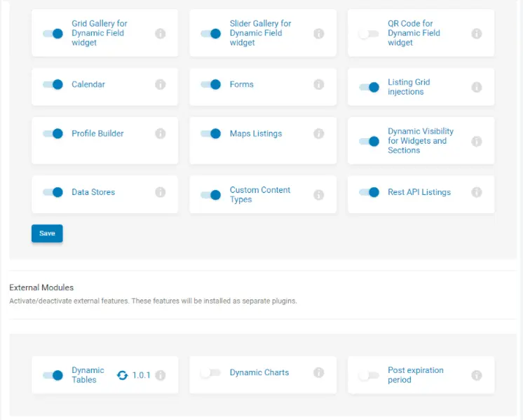
Task: Save the module settings
Action: point(47,233)
